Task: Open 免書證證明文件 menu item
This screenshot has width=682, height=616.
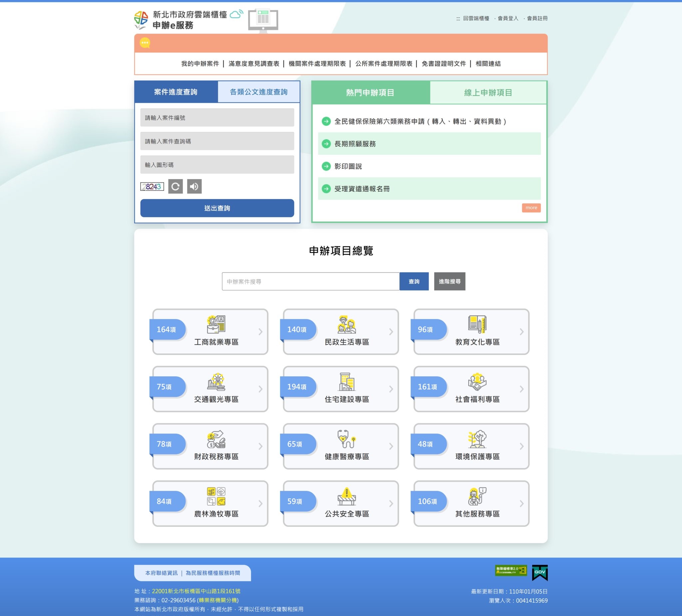Action: click(444, 64)
